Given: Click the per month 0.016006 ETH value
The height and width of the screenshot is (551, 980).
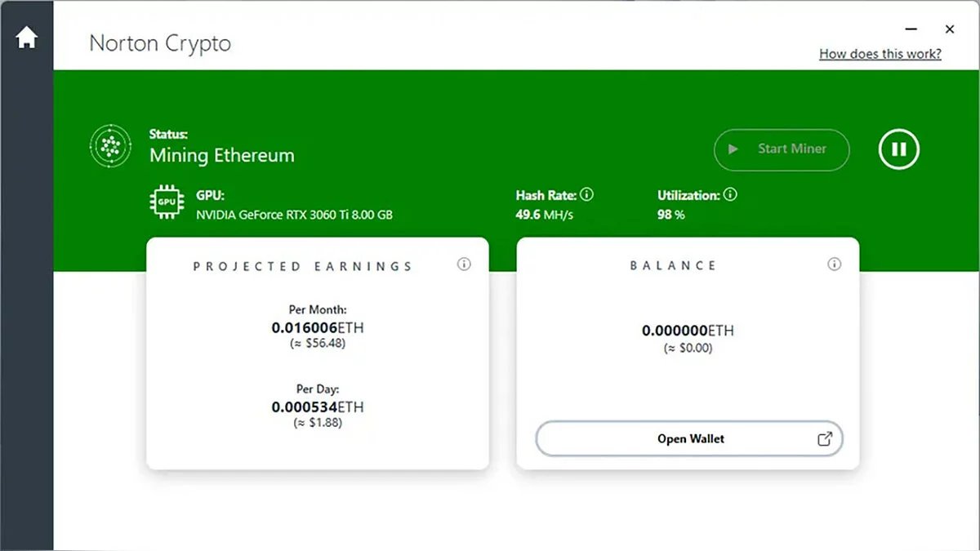Looking at the screenshot, I should pyautogui.click(x=318, y=327).
